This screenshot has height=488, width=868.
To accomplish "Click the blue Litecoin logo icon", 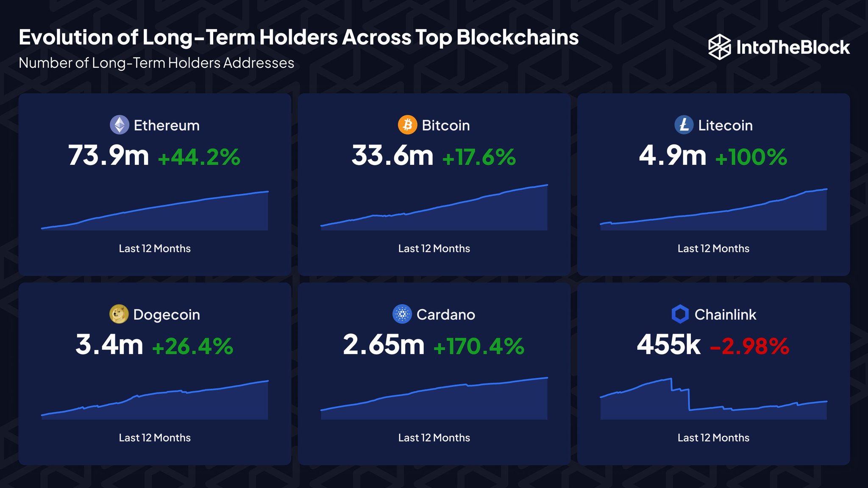I will pyautogui.click(x=684, y=125).
